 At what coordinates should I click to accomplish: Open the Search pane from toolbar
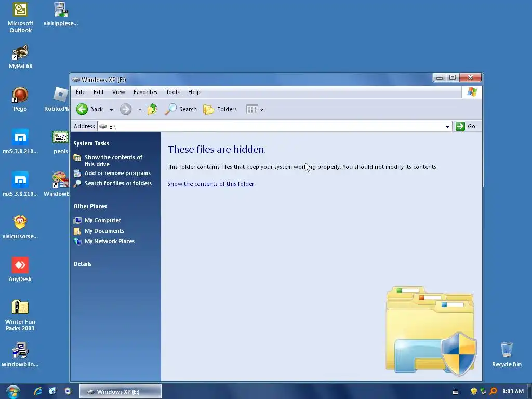click(x=180, y=109)
